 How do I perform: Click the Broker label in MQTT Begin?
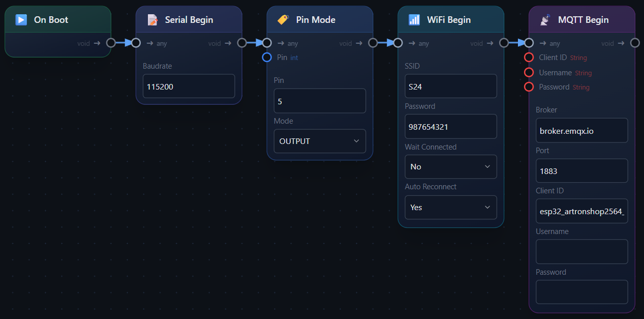(546, 110)
